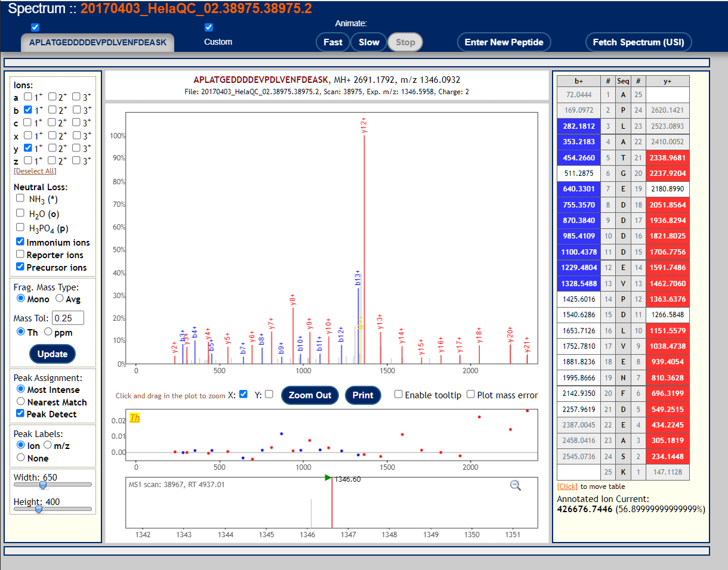Screen dimensions: 728x570
Task: Uncheck y ions 1+ checkbox
Action: click(x=28, y=148)
